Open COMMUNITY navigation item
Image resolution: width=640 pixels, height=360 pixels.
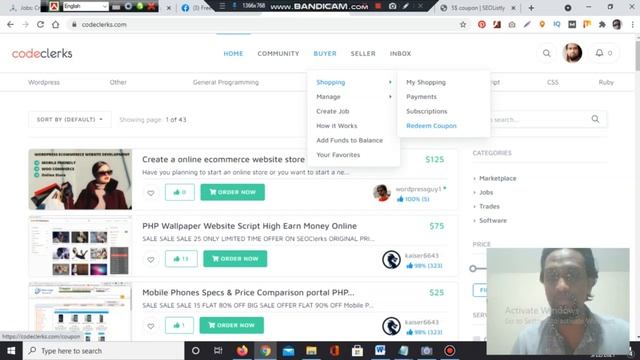[278, 53]
